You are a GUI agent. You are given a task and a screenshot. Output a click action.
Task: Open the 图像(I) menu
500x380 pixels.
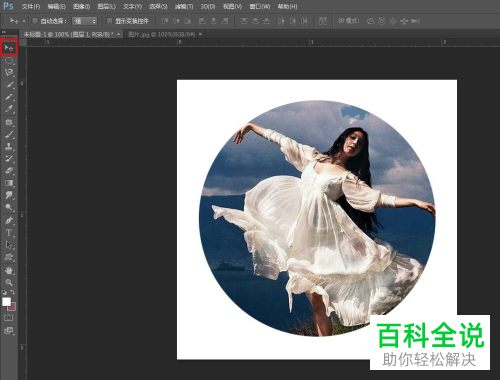point(81,6)
